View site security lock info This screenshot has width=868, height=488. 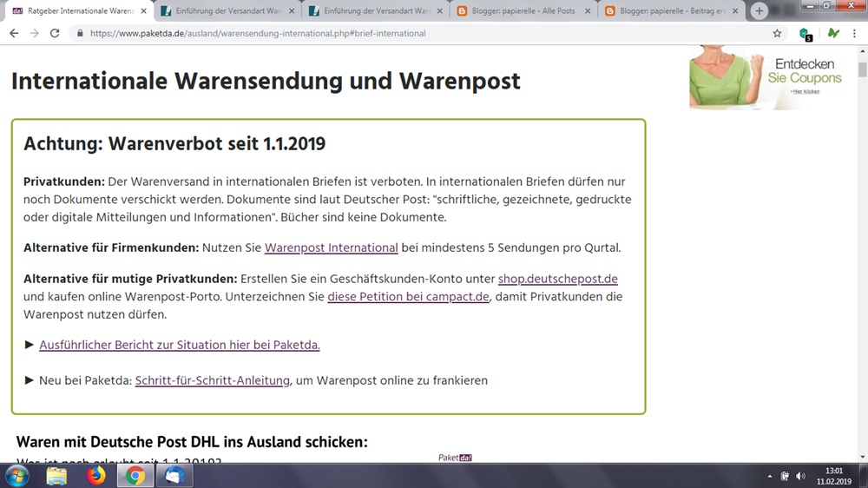pyautogui.click(x=80, y=33)
